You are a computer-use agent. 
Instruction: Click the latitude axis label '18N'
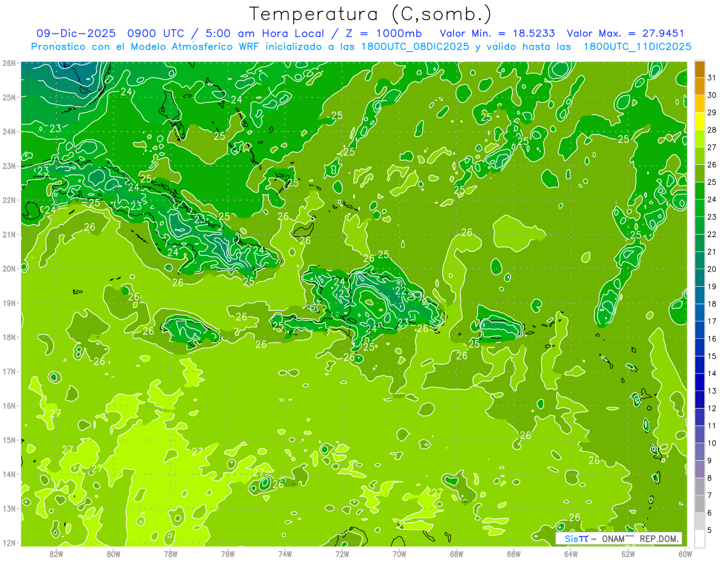tap(9, 337)
